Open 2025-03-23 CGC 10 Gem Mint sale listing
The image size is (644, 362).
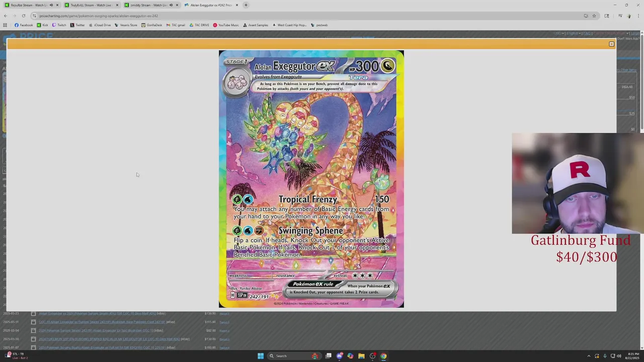98,313
